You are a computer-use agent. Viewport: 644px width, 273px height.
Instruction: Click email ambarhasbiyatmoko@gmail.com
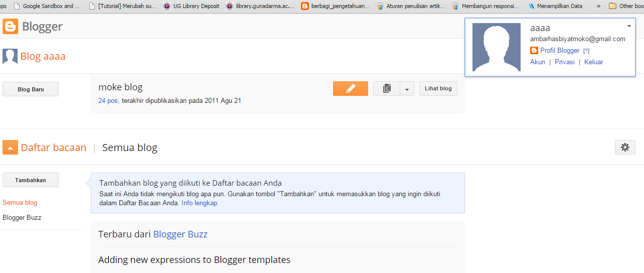pos(578,39)
